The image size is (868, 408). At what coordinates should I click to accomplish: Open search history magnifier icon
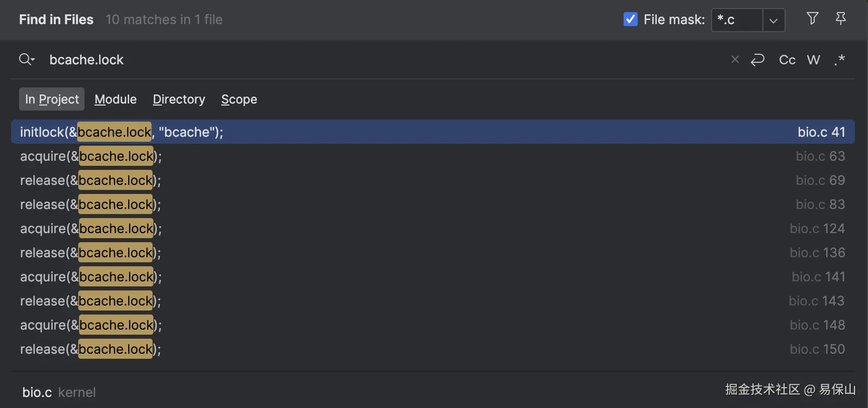pyautogui.click(x=26, y=60)
